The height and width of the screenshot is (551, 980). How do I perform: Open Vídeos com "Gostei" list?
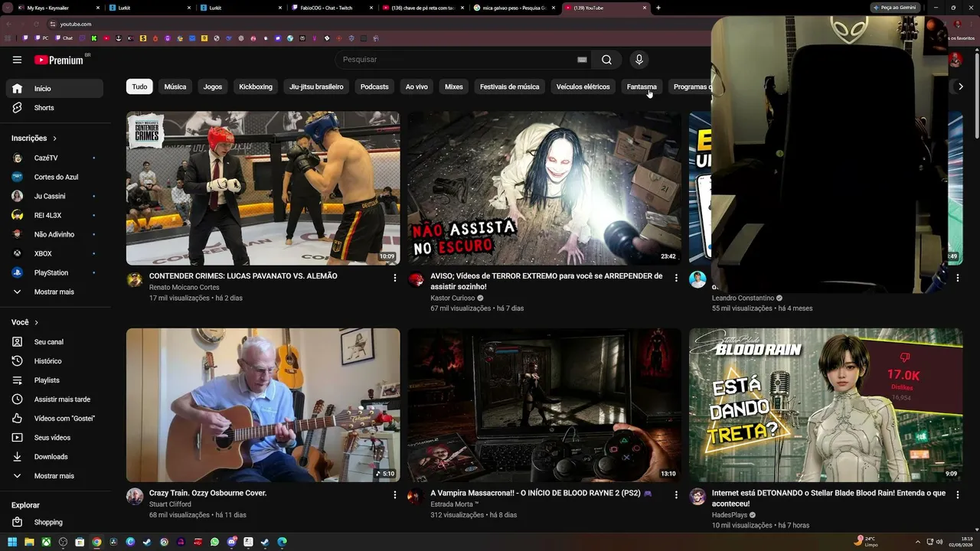click(54, 419)
